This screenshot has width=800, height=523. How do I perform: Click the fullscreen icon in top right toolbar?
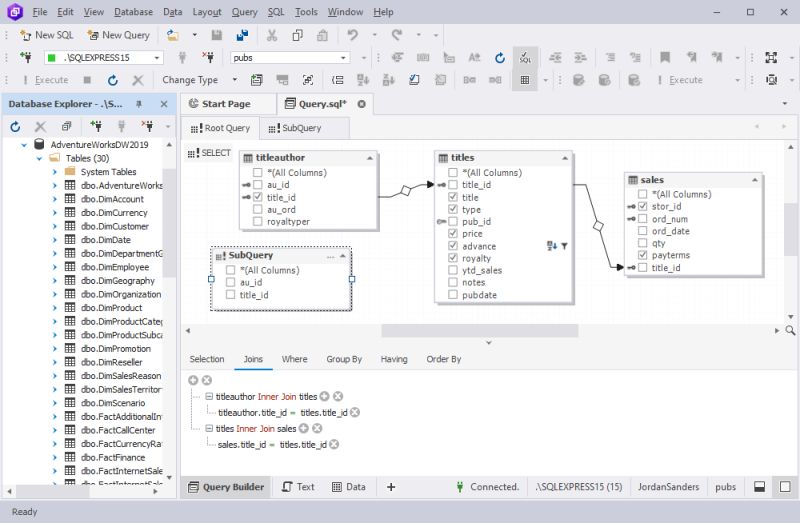pos(771,57)
